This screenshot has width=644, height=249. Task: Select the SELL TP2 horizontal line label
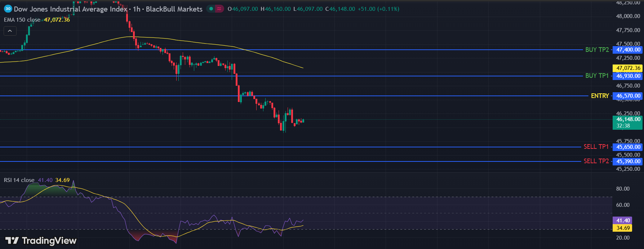[x=596, y=161]
